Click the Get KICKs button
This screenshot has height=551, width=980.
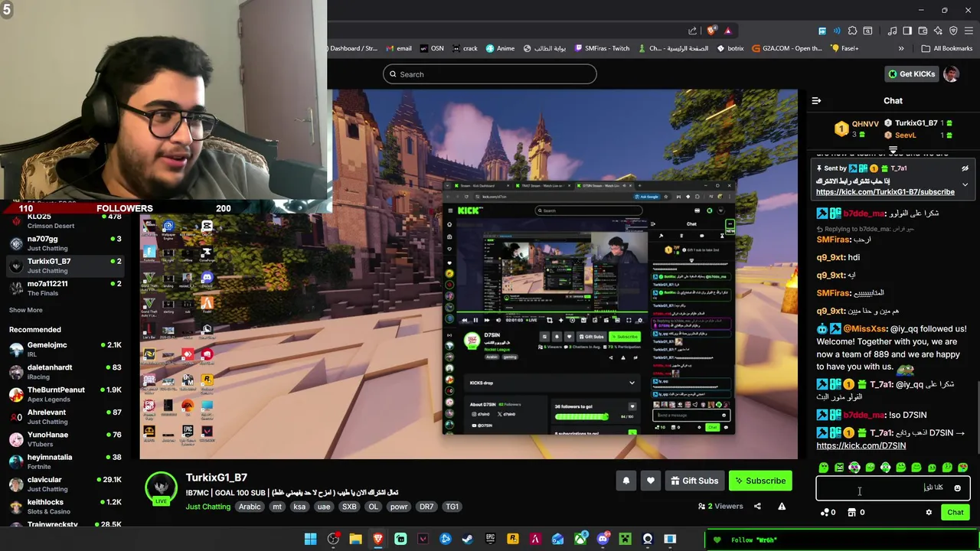point(911,74)
